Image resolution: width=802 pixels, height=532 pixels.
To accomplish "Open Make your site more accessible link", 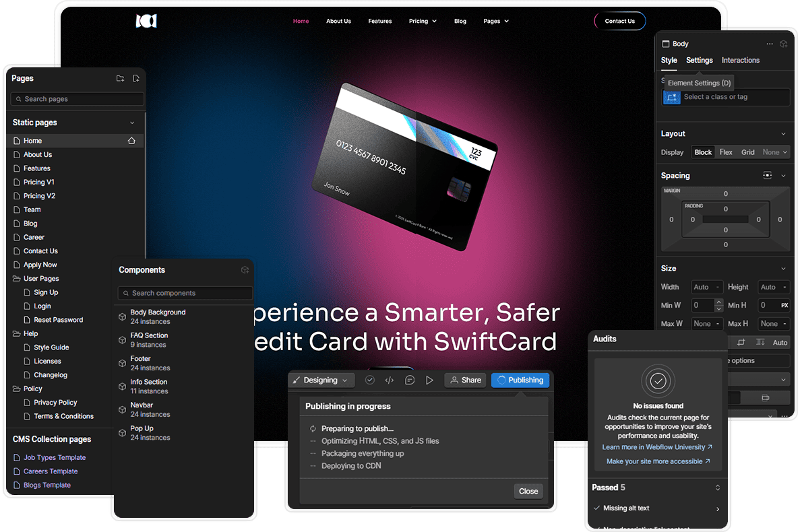I will click(658, 461).
